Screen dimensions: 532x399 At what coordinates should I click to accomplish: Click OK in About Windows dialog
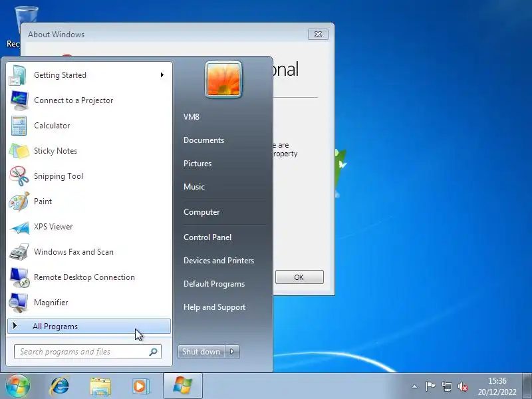point(299,277)
